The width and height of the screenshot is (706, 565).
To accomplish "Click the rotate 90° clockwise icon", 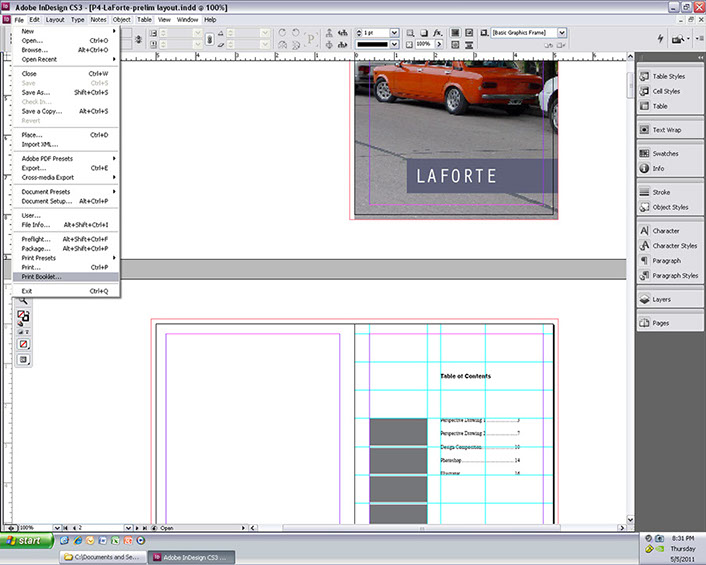I will click(x=282, y=33).
